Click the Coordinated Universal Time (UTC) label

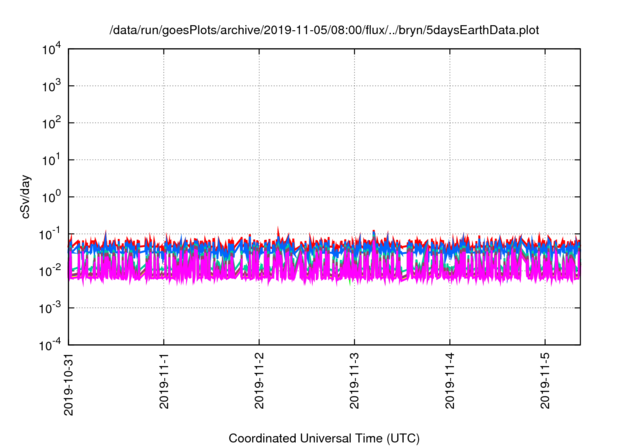324,439
